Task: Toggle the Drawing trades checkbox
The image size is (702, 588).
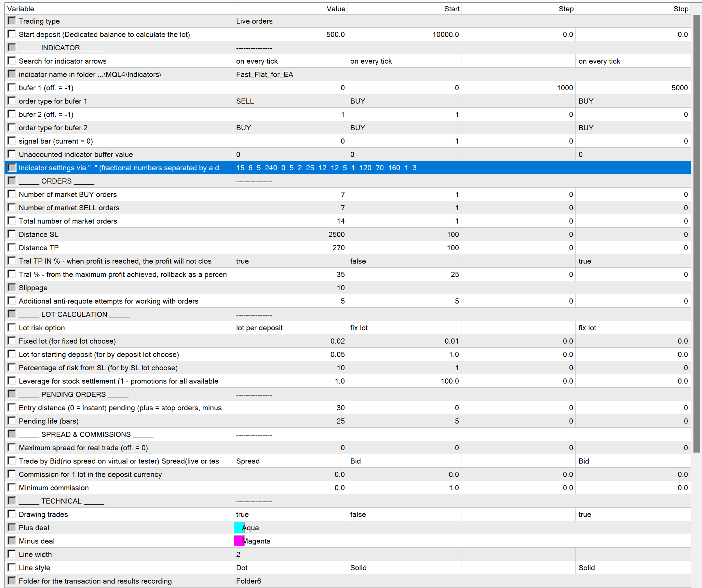Action: (12, 514)
